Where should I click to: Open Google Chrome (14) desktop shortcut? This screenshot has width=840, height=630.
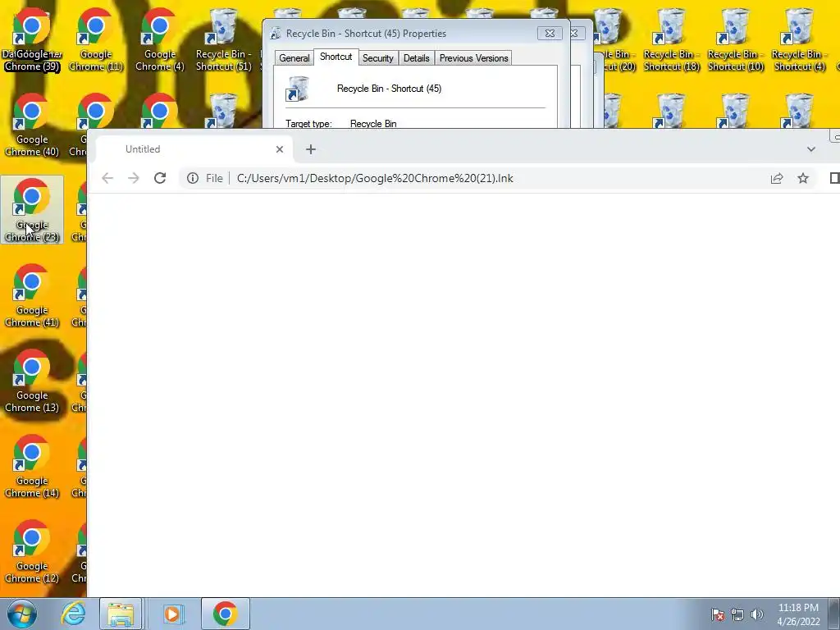pyautogui.click(x=32, y=466)
